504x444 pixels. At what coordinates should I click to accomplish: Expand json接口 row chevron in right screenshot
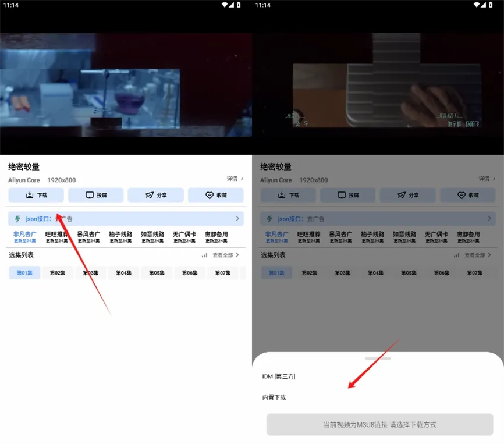pyautogui.click(x=489, y=218)
